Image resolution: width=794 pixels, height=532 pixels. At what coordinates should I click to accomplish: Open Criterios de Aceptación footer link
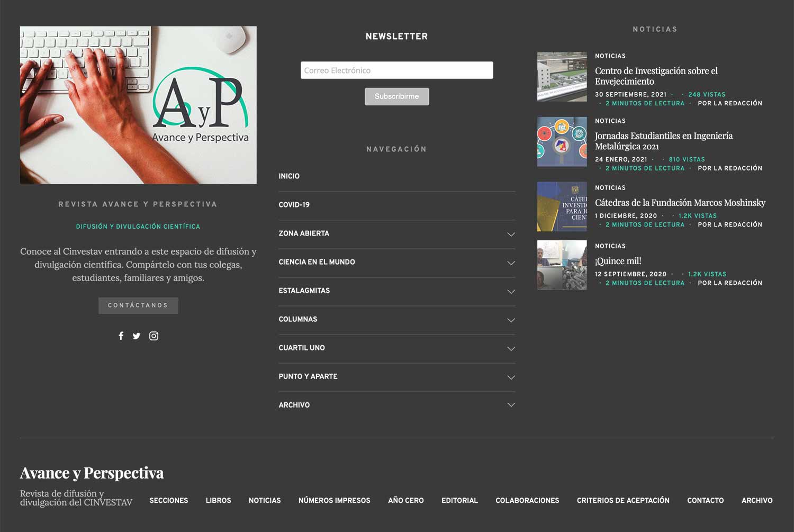coord(622,500)
